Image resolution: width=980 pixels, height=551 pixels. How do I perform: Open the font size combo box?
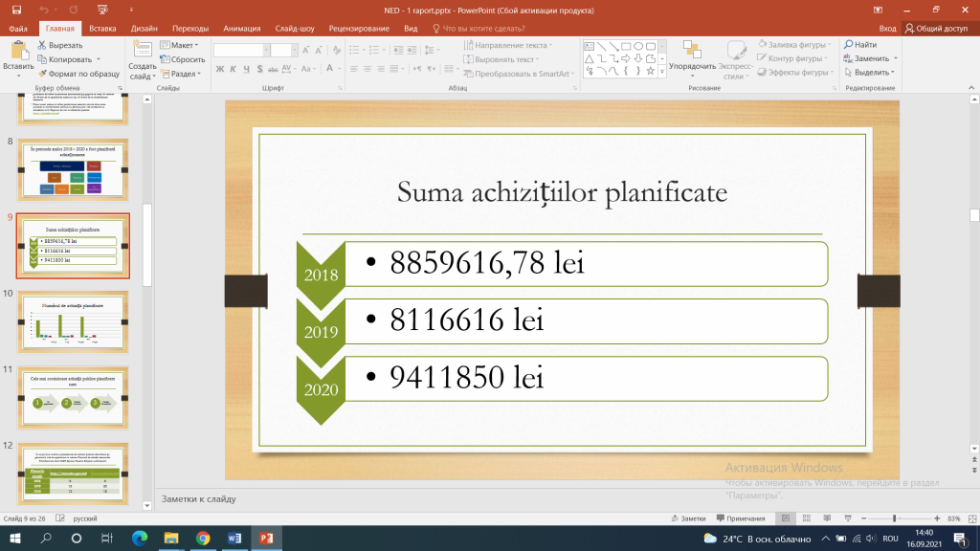[x=283, y=50]
